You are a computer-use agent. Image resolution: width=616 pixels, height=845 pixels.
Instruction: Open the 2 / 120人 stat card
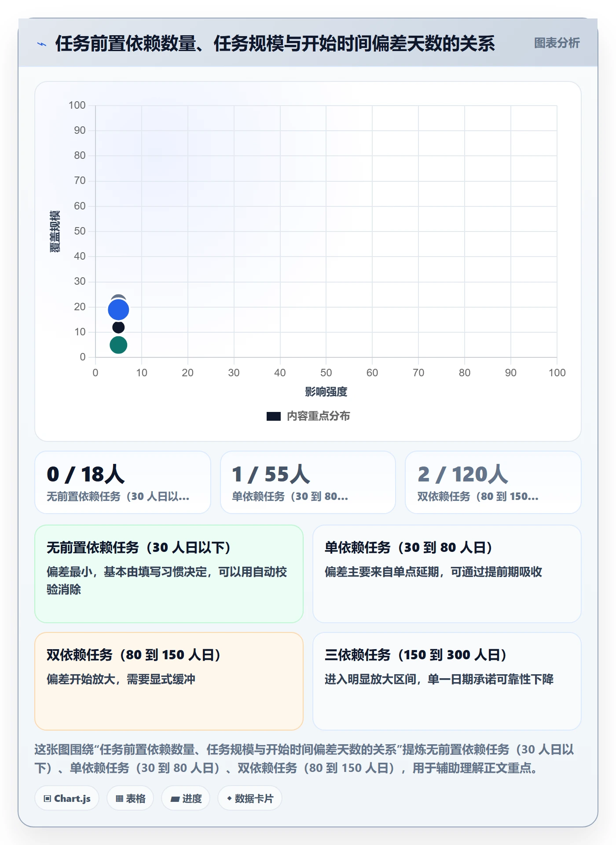point(493,482)
